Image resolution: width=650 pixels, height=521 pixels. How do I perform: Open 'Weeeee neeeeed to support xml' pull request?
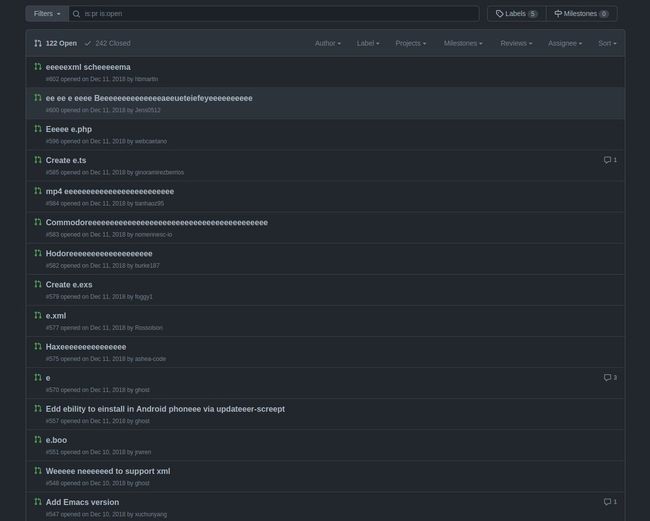[108, 471]
